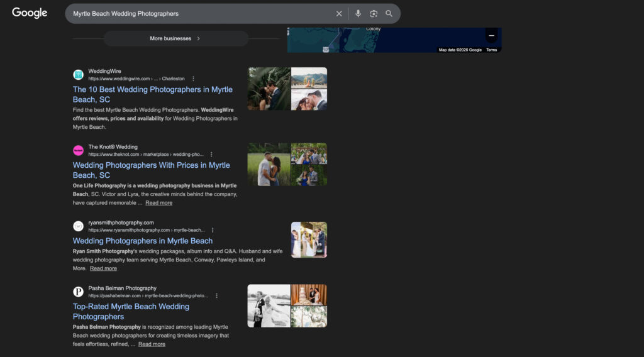The image size is (644, 357).
Task: Click Read more in Pasha Belman snippet
Action: click(x=152, y=344)
